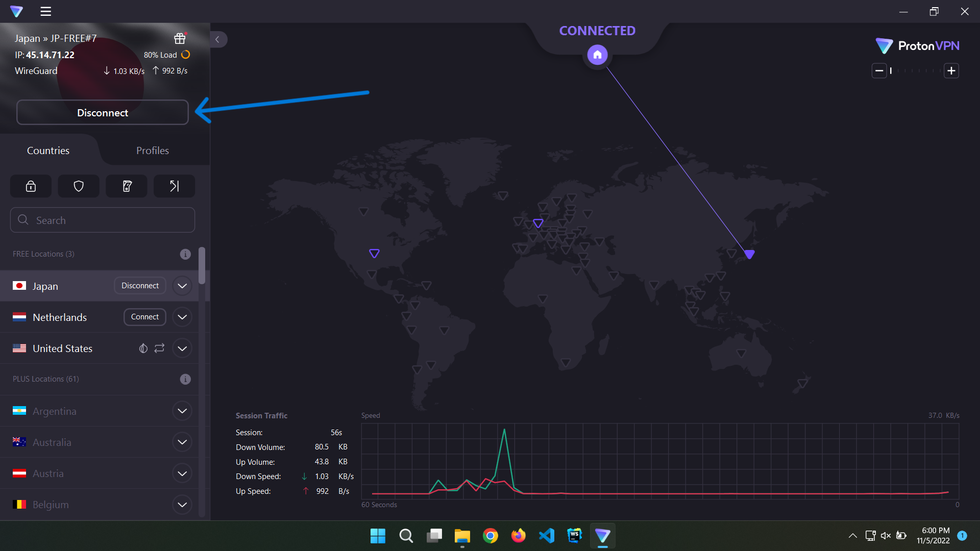This screenshot has width=980, height=551.
Task: Switch to the Profiles tab
Action: click(x=152, y=151)
